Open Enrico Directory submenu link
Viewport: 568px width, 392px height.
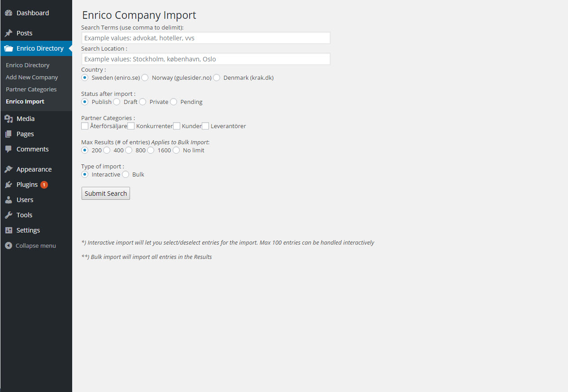pyautogui.click(x=28, y=65)
